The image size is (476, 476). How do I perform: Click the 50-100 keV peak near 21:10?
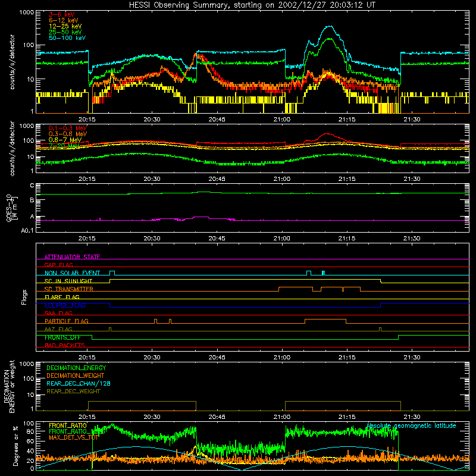click(330, 27)
